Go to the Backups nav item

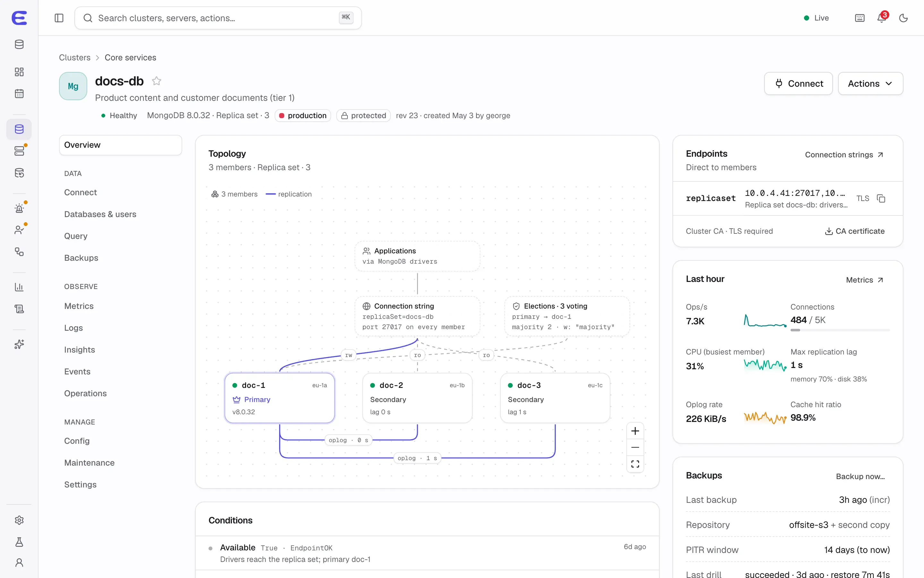tap(81, 258)
